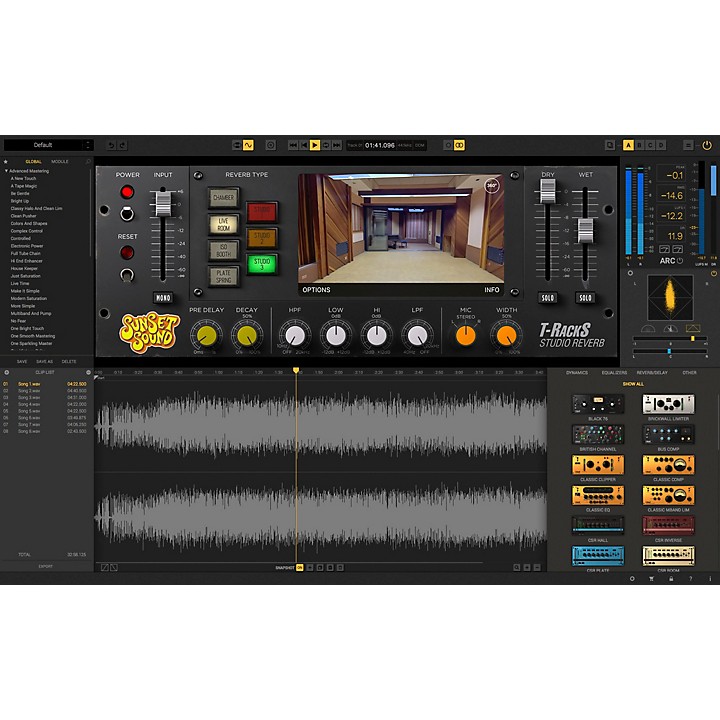The width and height of the screenshot is (720, 720).
Task: Open reverb Options panel
Action: coord(316,290)
